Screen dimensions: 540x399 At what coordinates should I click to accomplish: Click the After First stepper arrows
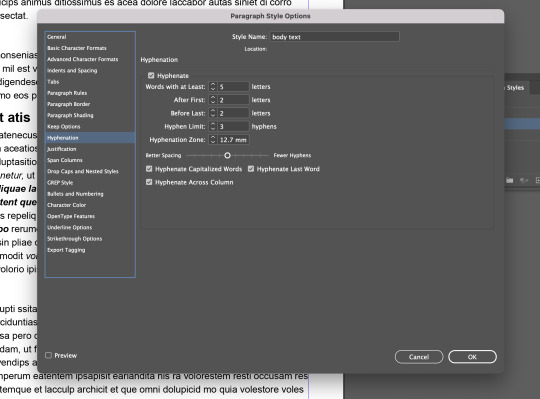click(213, 100)
